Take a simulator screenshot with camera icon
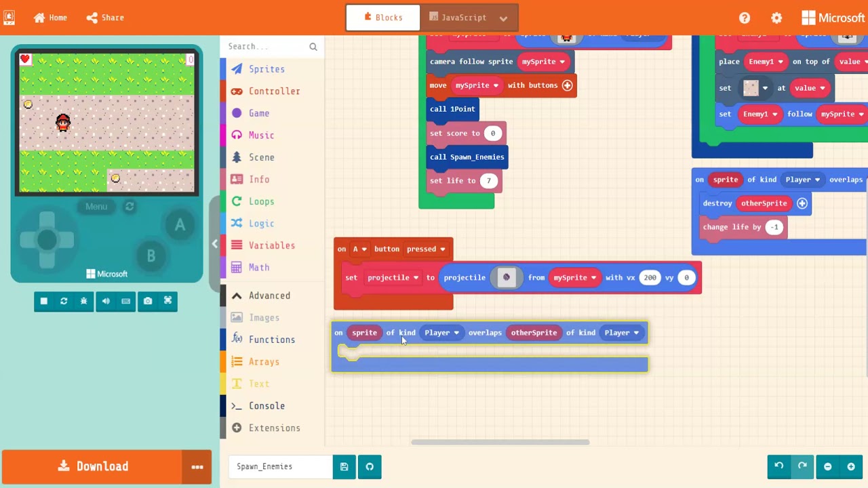 148,301
